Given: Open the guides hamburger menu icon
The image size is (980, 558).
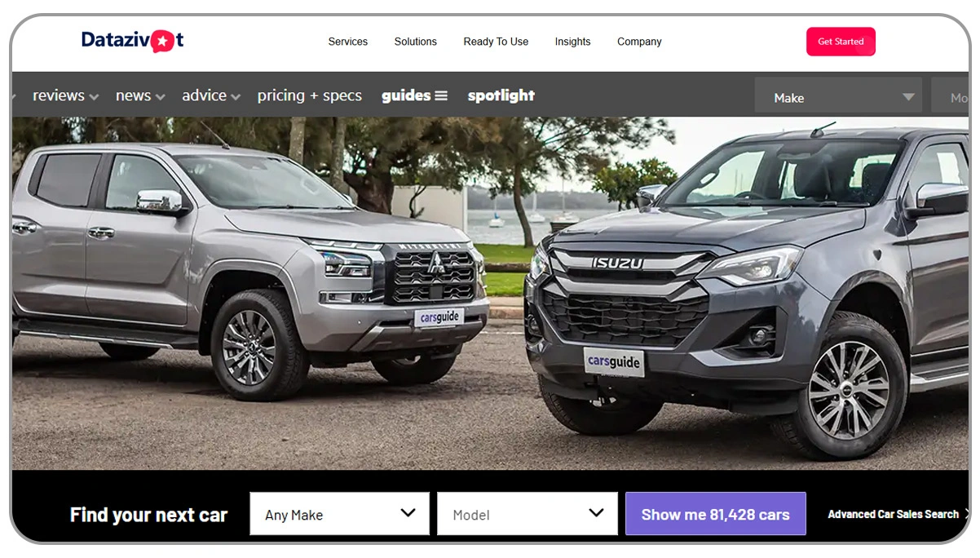Looking at the screenshot, I should click(x=441, y=95).
